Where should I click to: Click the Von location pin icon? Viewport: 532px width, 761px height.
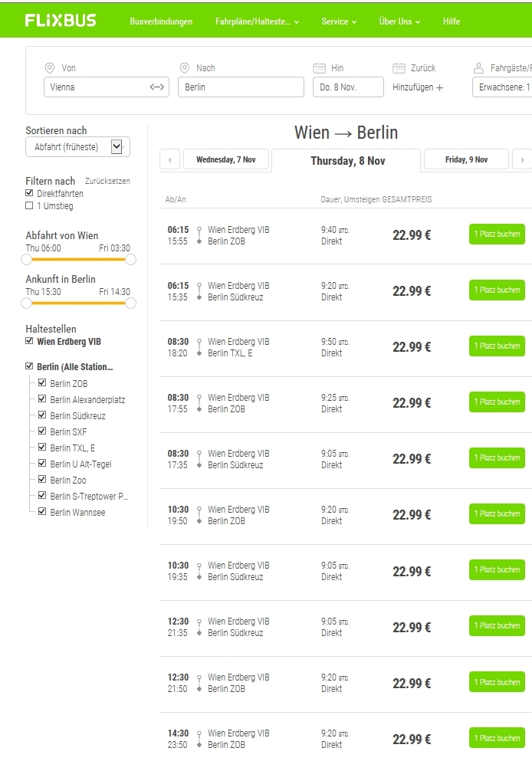tap(50, 68)
